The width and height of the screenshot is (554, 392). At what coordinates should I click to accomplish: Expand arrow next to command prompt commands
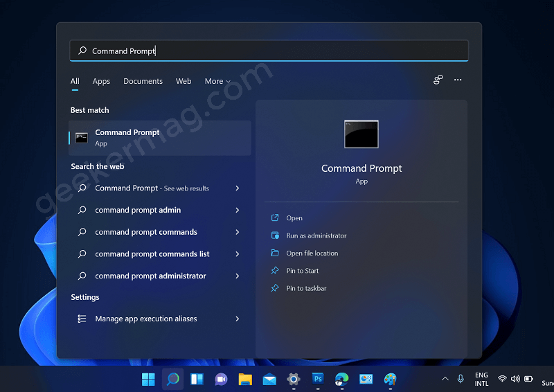pos(238,232)
